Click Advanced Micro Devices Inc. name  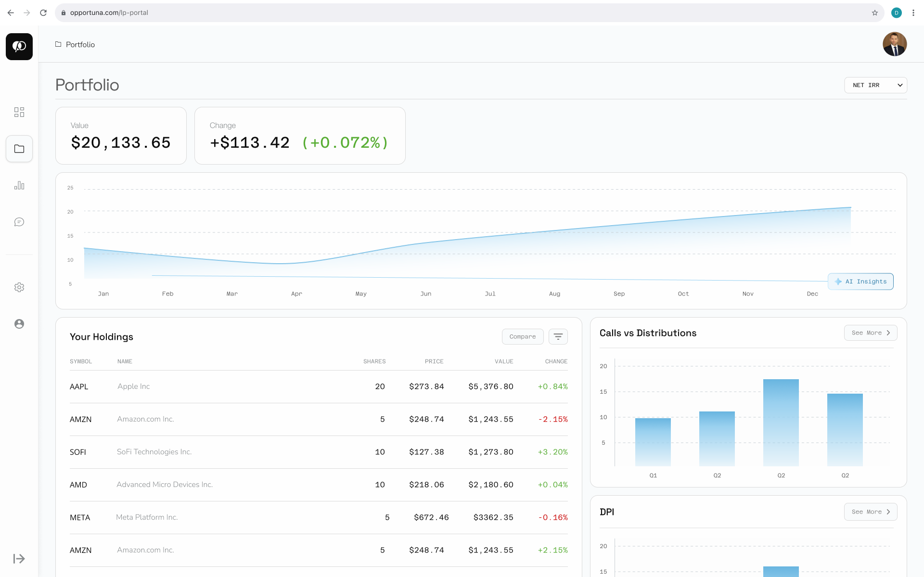point(165,485)
